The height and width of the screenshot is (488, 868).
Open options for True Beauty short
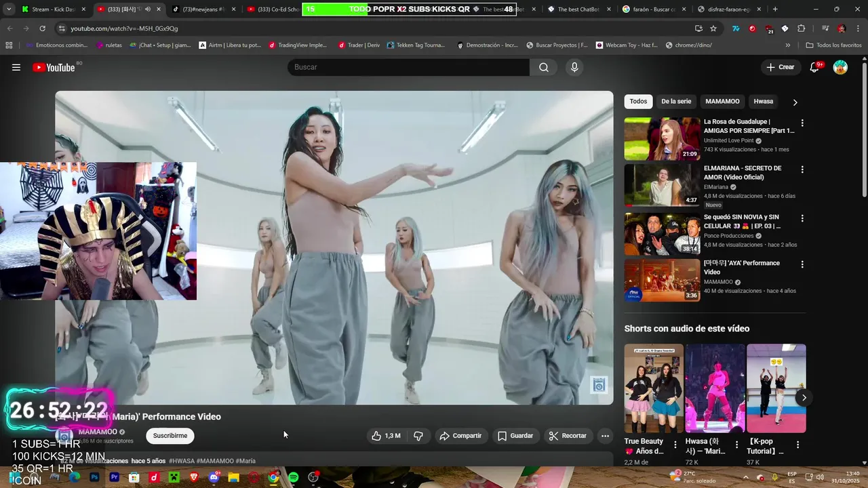675,445
